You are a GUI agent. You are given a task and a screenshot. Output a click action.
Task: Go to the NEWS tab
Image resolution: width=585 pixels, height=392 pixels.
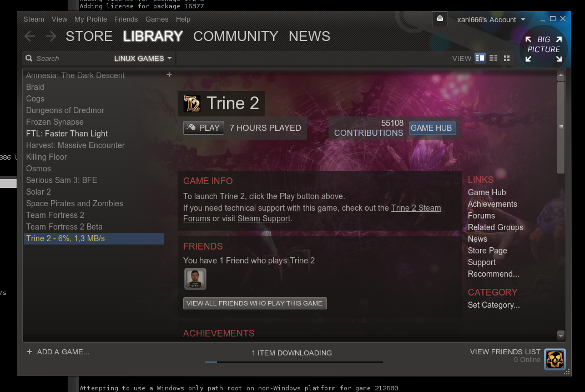point(309,36)
